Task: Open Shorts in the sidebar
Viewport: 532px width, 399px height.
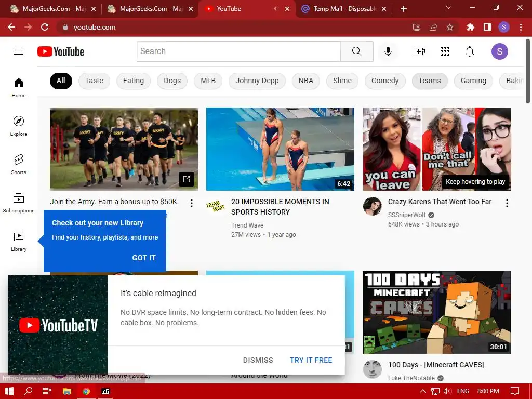Action: (19, 164)
